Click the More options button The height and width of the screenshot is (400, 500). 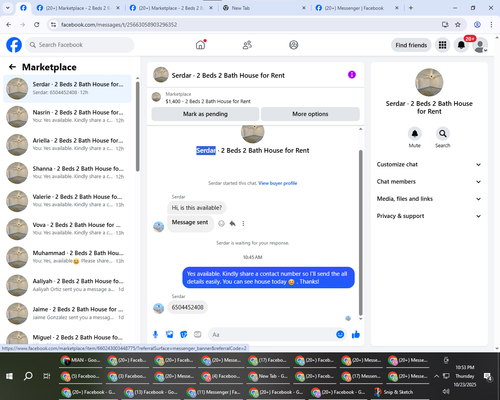click(310, 114)
